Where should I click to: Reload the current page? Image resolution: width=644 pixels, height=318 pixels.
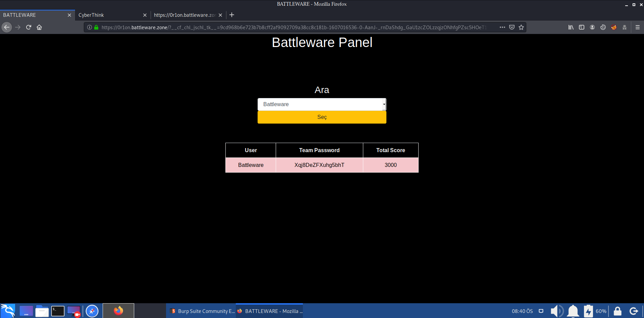click(x=29, y=27)
